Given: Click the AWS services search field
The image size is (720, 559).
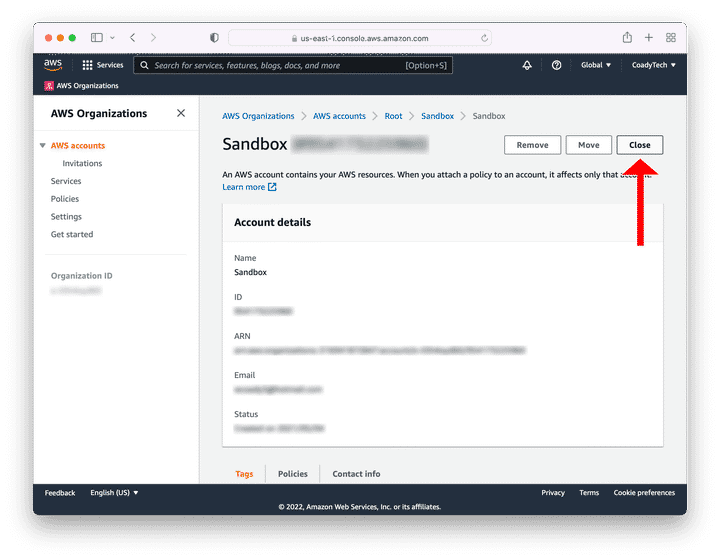Looking at the screenshot, I should 293,65.
